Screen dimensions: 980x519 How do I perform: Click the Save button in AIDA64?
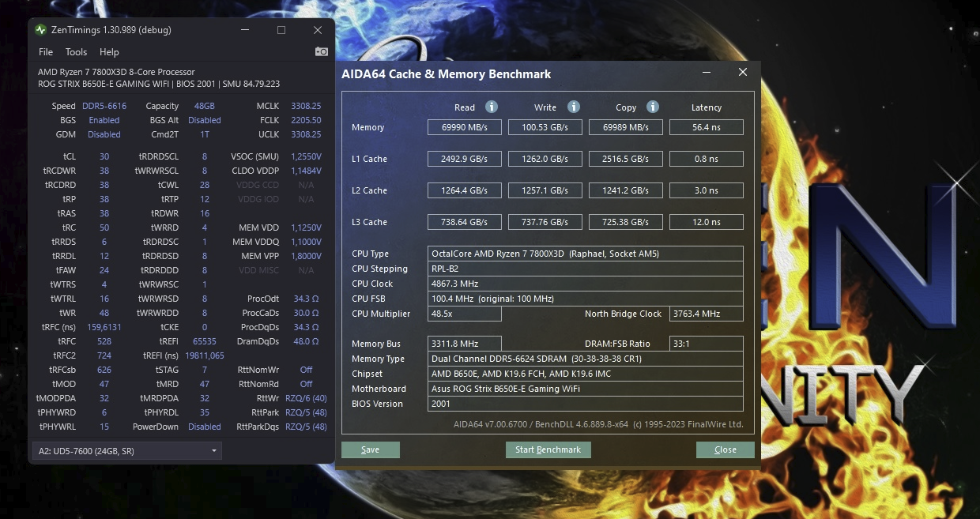coord(370,449)
